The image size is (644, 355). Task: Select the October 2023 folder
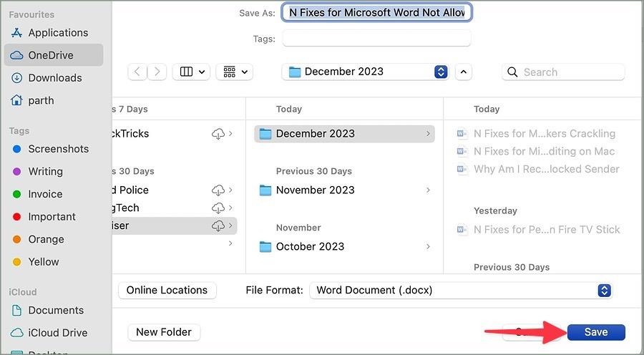pyautogui.click(x=345, y=246)
